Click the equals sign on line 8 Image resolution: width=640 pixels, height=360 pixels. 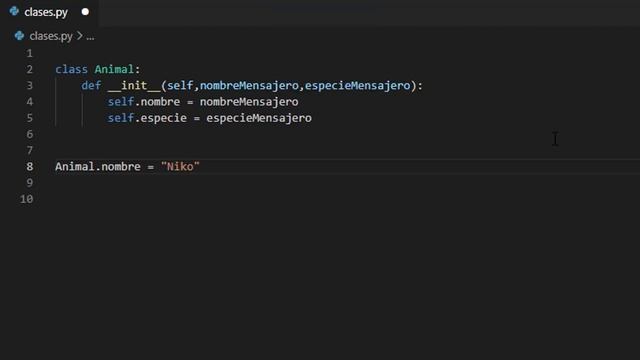coord(151,167)
